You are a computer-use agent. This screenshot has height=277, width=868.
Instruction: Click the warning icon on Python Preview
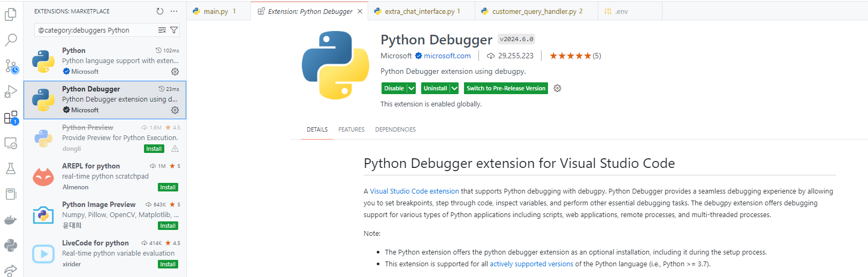175,149
